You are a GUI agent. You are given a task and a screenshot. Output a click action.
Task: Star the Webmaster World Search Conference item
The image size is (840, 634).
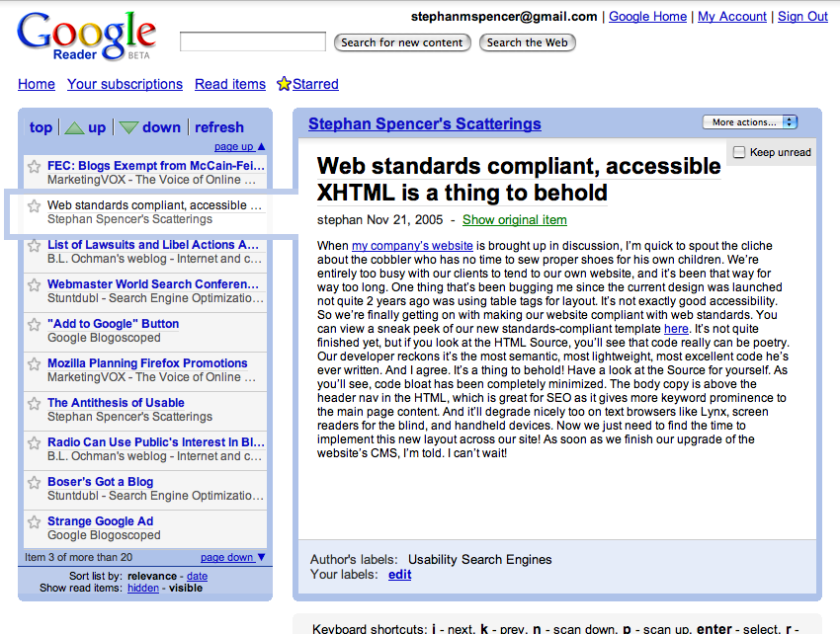[35, 284]
